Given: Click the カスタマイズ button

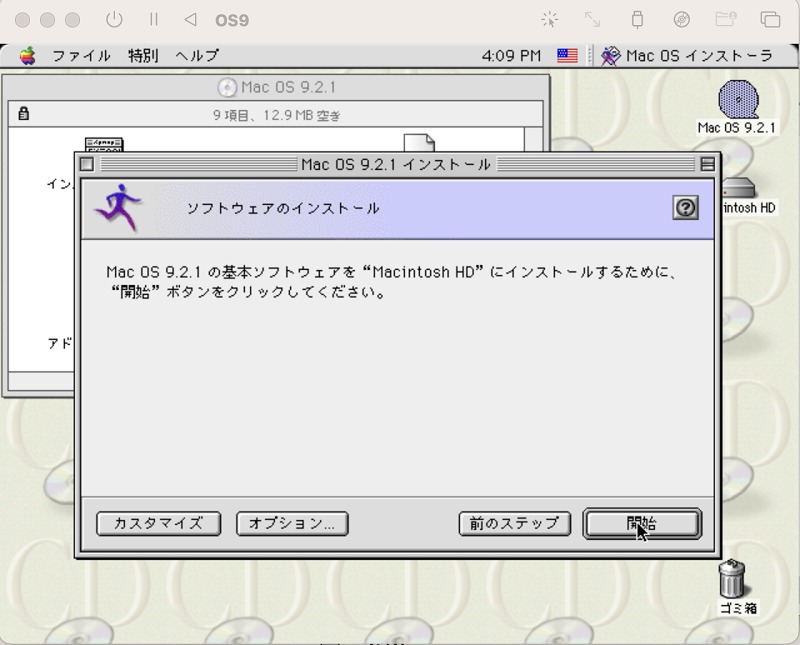Looking at the screenshot, I should (x=158, y=524).
